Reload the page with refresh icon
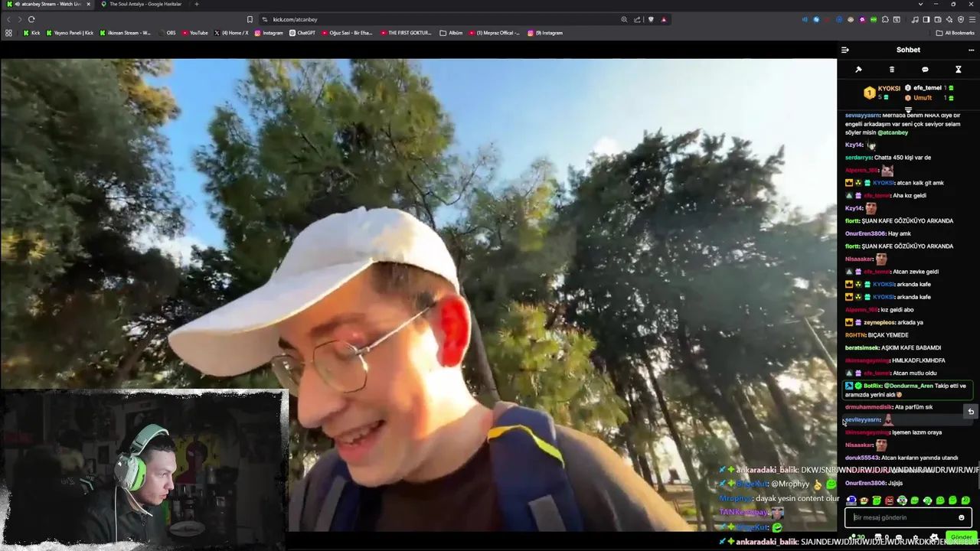 point(31,19)
